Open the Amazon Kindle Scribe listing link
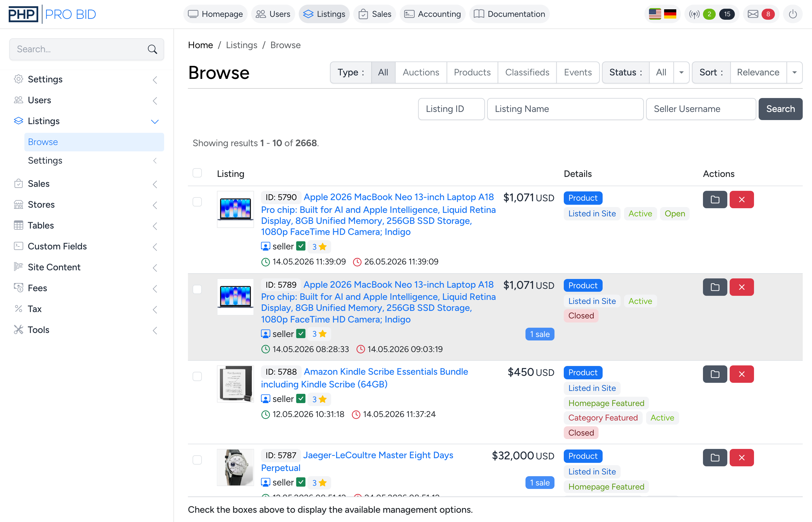The image size is (812, 522). click(x=364, y=378)
